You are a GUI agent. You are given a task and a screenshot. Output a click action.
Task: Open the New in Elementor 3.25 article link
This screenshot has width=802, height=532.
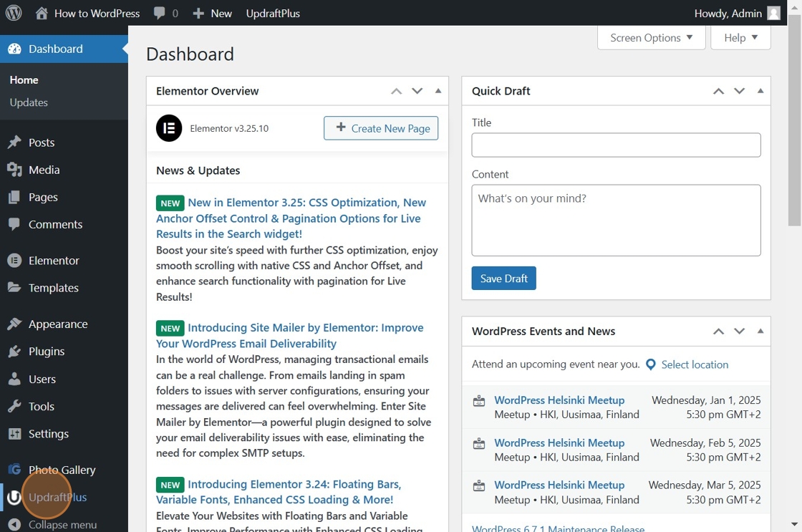(291, 218)
